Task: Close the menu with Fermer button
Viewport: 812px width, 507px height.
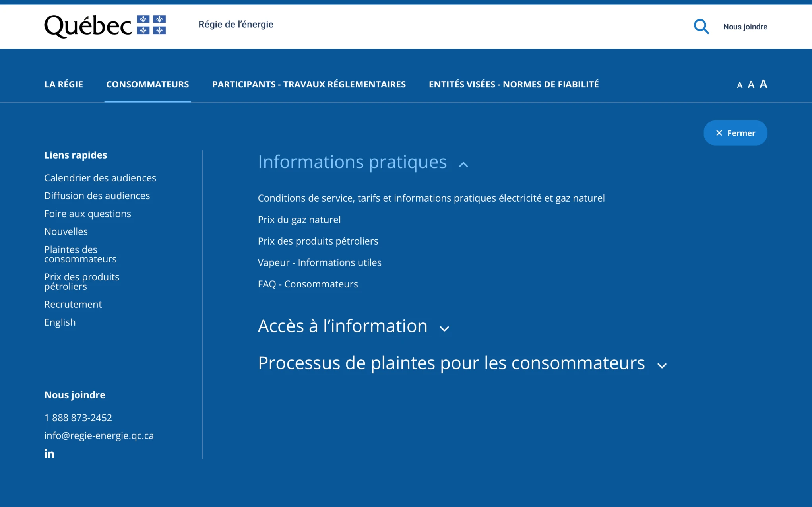Action: coord(735,133)
